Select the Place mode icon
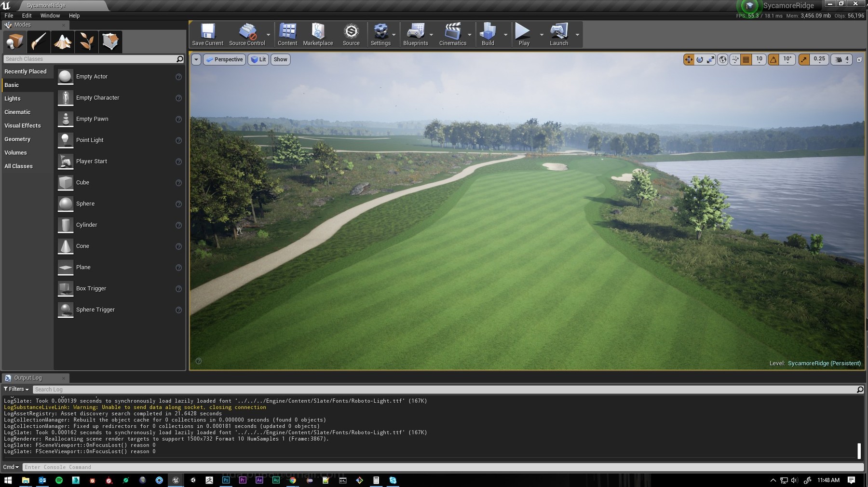The height and width of the screenshot is (487, 868). (14, 41)
